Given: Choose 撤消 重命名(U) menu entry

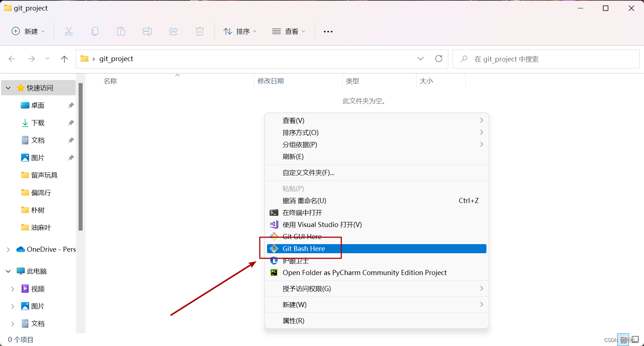Looking at the screenshot, I should click(x=377, y=200).
